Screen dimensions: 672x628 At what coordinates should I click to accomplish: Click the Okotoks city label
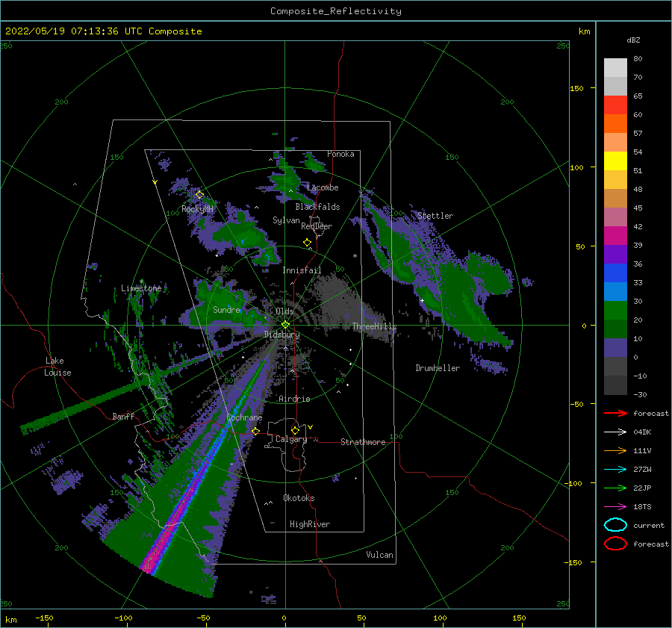click(299, 498)
